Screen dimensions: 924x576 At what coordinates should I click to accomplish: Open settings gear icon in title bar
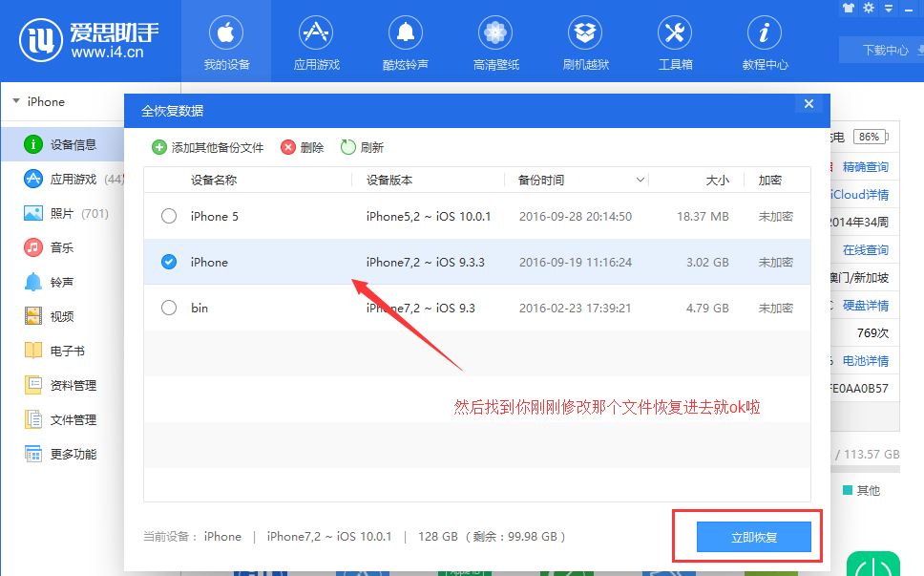868,9
